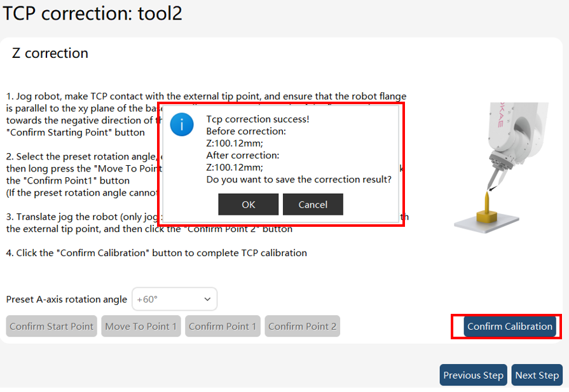The width and height of the screenshot is (569, 392).
Task: Click the Confirm Point 1 button
Action: 223,327
